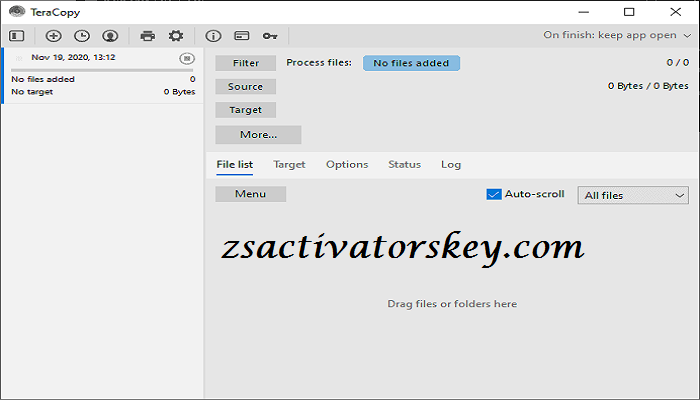Click the info circle icon
The width and height of the screenshot is (700, 400).
(213, 36)
